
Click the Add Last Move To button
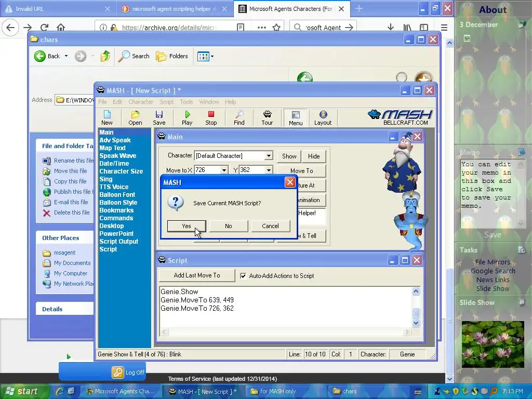[x=197, y=275]
